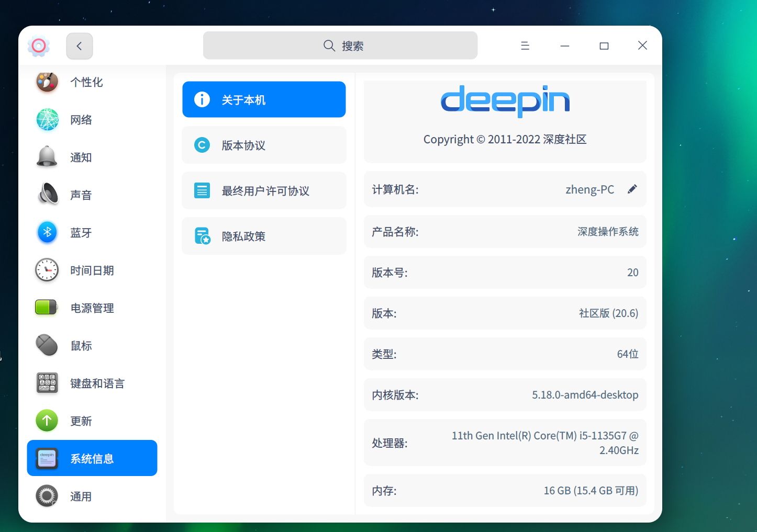Open the 电源管理 power settings

pos(92,308)
